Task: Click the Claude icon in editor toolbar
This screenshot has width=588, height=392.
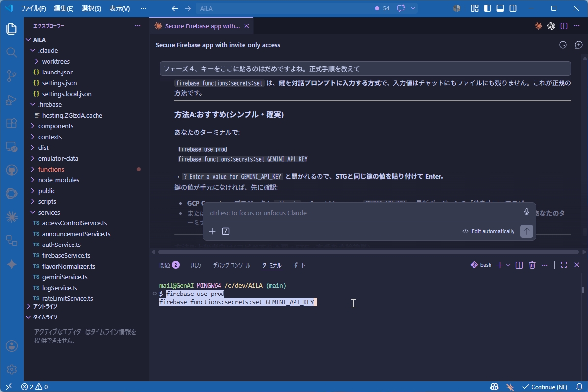Action: (539, 26)
